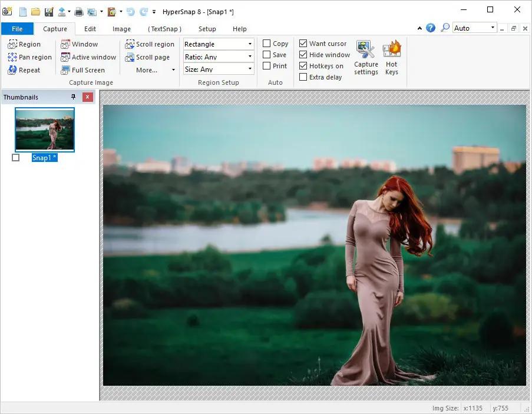532x414 pixels.
Task: Select the Snap1 thumbnail image
Action: 45,129
